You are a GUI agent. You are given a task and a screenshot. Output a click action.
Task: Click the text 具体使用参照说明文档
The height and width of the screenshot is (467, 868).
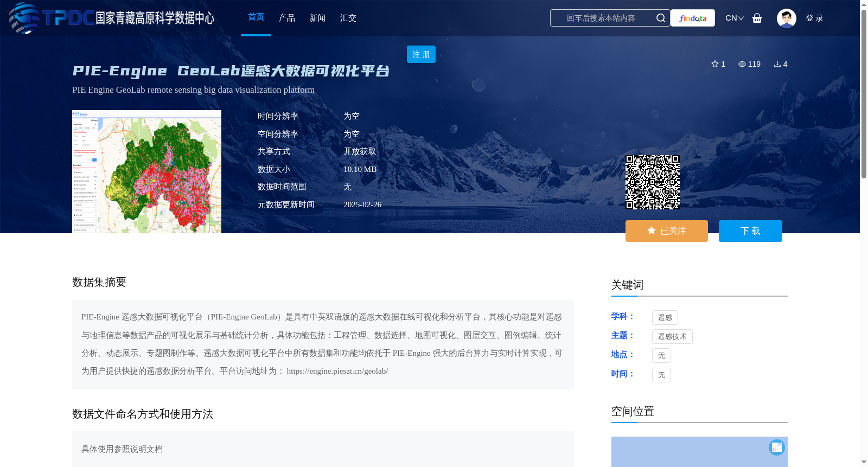tap(122, 449)
